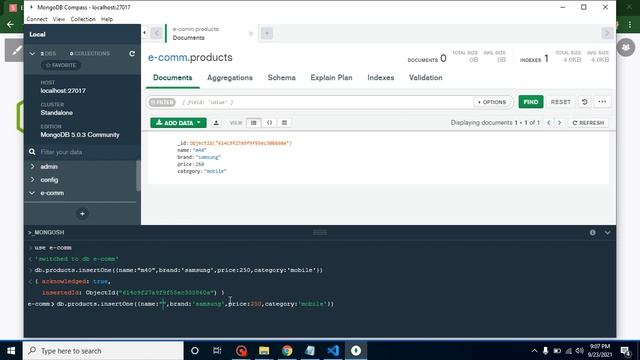The image size is (640, 360).
Task: Click the category "mobile" field in document
Action: click(x=202, y=171)
